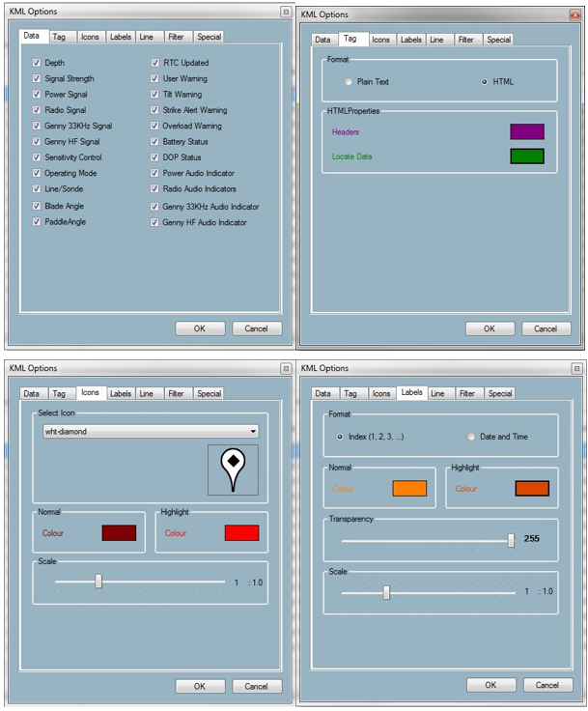Uncheck the RTC Updated checkbox
588x711 pixels.
point(154,63)
